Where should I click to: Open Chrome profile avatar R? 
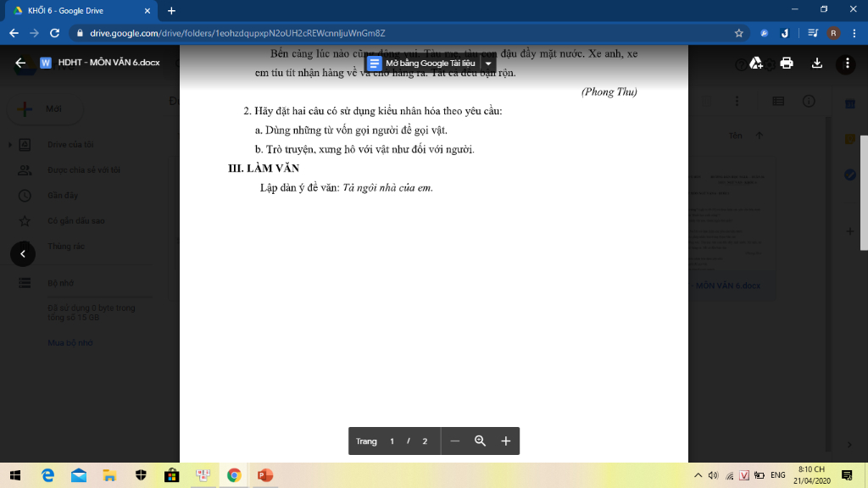tap(833, 33)
